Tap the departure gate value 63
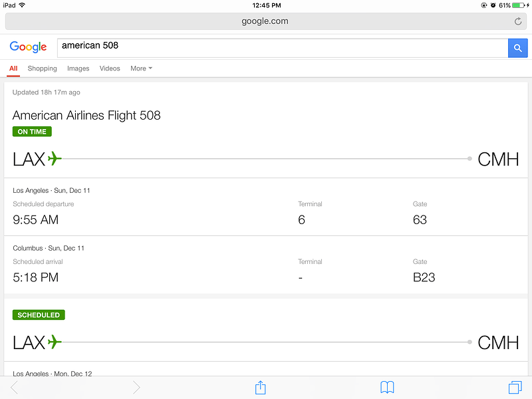The image size is (532, 399). coord(420,220)
